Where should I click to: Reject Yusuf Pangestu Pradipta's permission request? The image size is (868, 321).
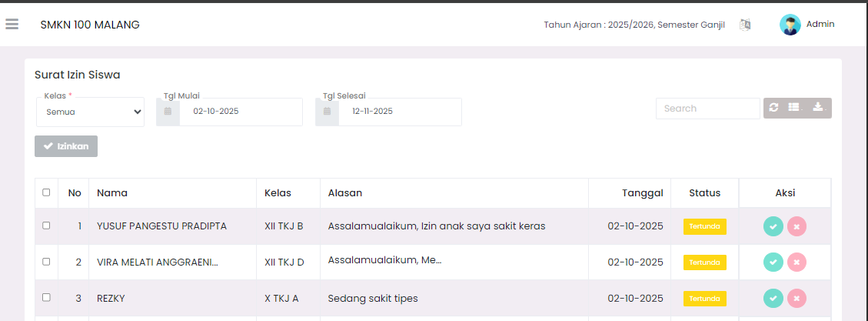pyautogui.click(x=797, y=226)
